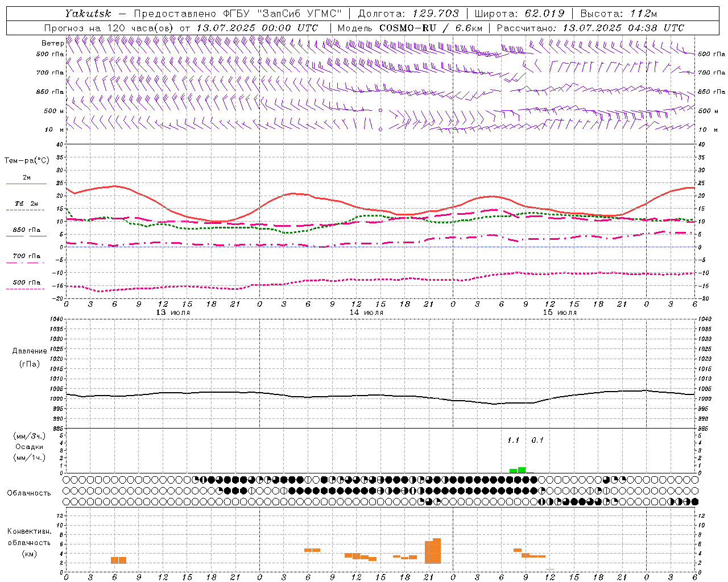Click the Прогноз на 120 часа(ов) text
728x582 pixels.
click(110, 28)
